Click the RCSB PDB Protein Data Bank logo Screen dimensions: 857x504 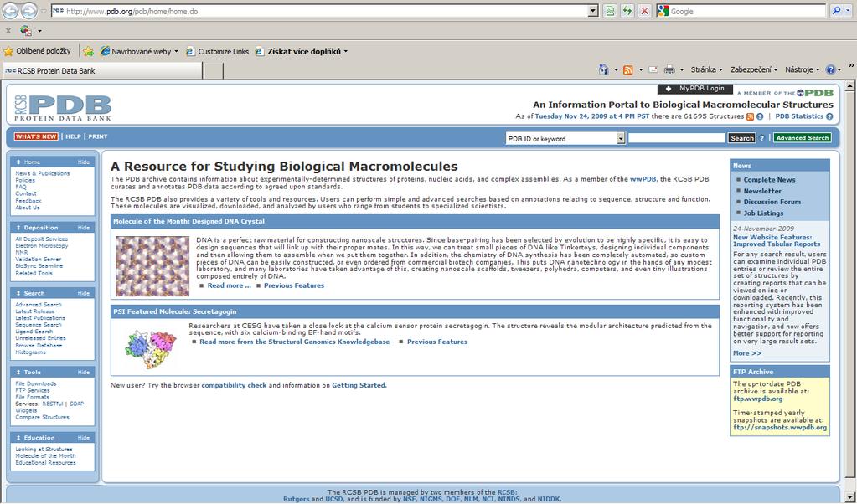63,107
